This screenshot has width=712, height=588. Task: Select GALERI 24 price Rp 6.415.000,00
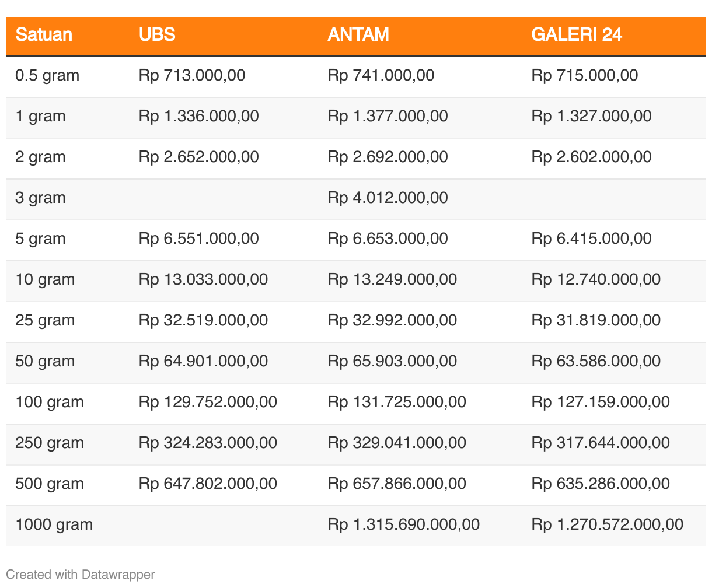pos(592,239)
